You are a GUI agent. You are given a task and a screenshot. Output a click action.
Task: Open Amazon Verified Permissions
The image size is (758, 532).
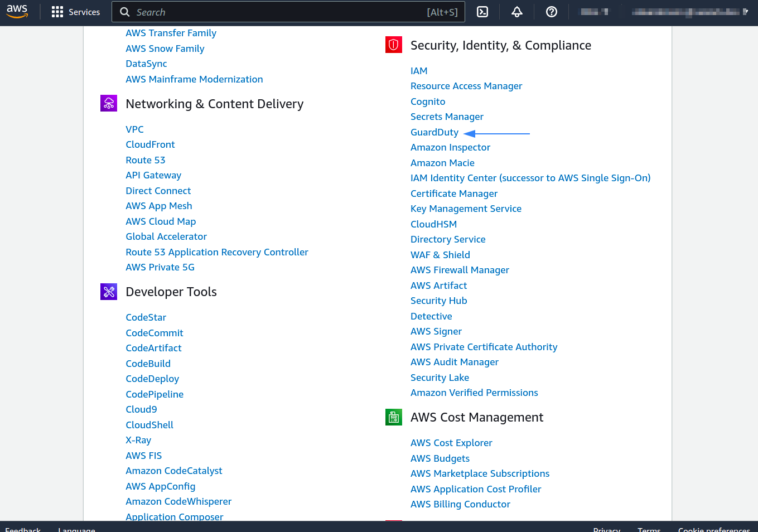pos(474,393)
